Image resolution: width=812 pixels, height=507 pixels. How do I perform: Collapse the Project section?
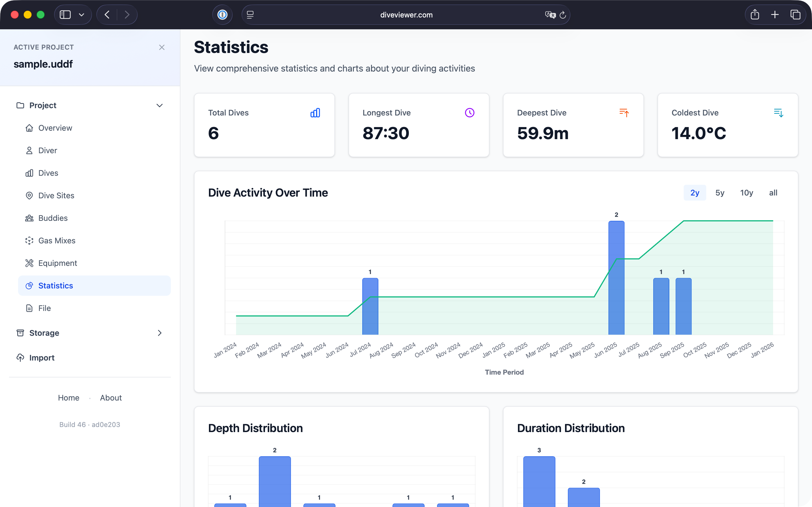pyautogui.click(x=160, y=105)
